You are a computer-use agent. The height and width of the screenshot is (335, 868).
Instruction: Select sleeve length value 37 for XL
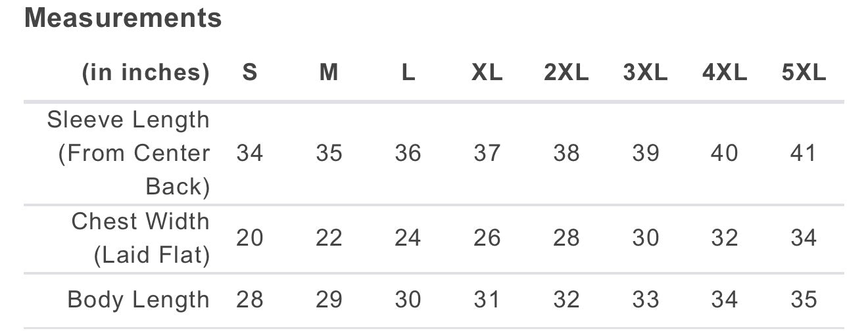[487, 154]
